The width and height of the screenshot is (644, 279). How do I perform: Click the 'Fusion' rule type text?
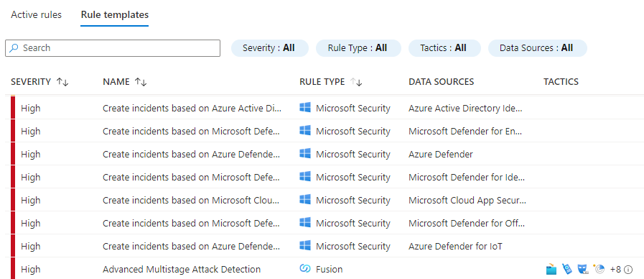329,270
